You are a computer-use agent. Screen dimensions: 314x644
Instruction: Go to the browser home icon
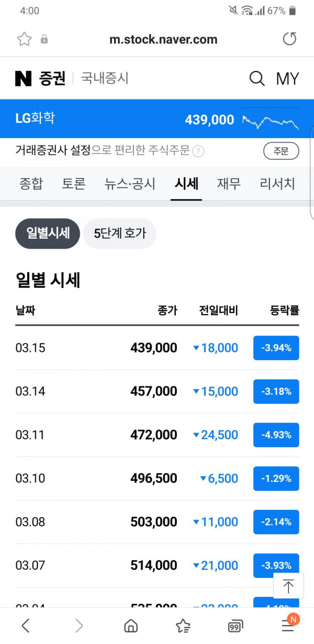[131, 625]
